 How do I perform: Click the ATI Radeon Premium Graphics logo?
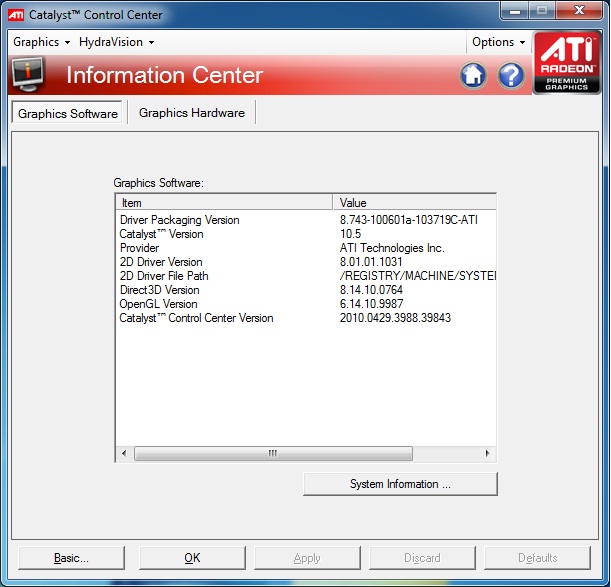click(x=567, y=62)
